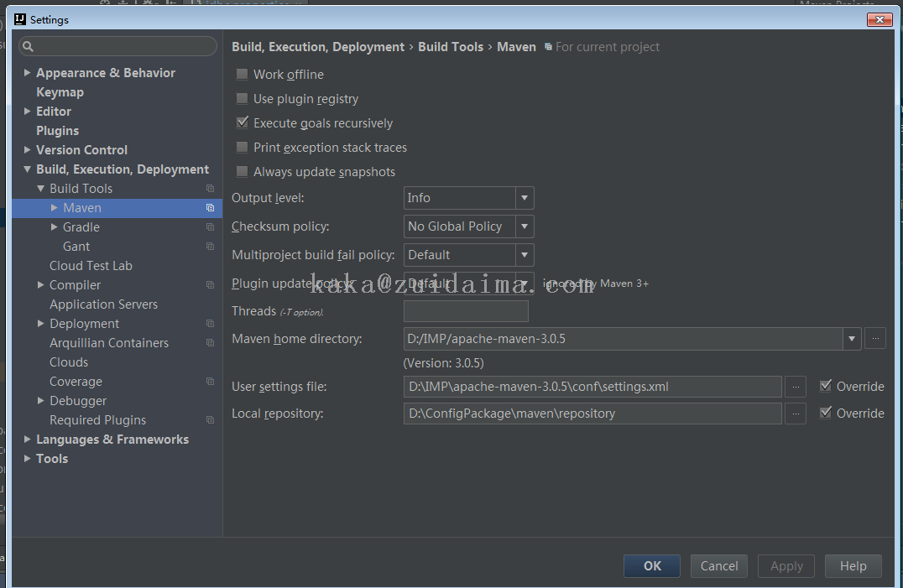Screen dimensions: 903x588
Task: Click project-level icon beside Required Plugins
Action: tap(210, 420)
